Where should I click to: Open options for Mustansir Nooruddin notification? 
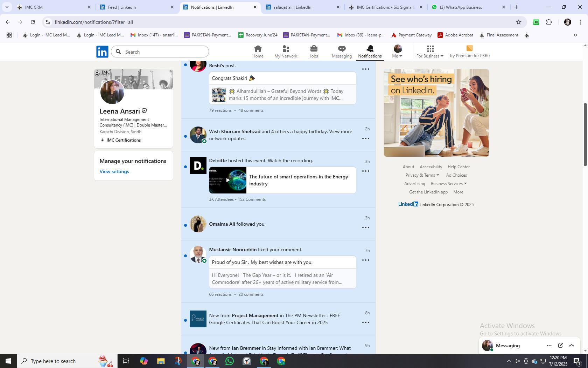tap(365, 260)
